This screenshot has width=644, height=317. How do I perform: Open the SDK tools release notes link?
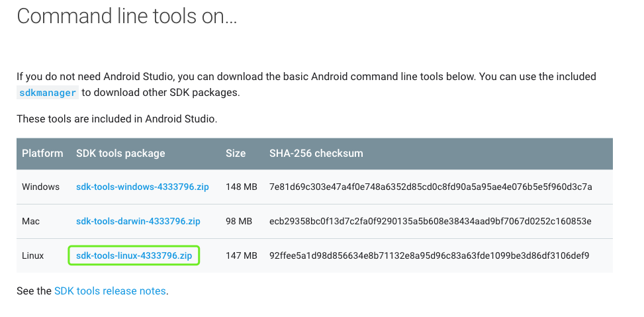(110, 291)
